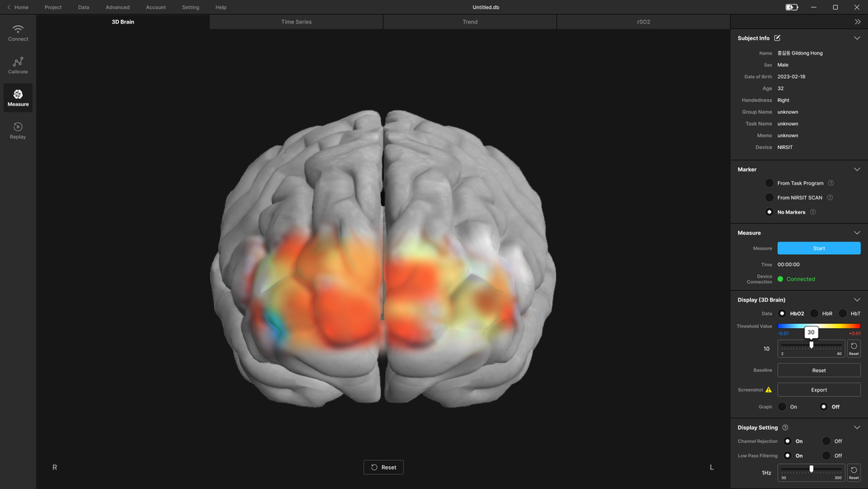Open the Connect sidebar icon
Screen dimensions: 868x489
(18, 33)
